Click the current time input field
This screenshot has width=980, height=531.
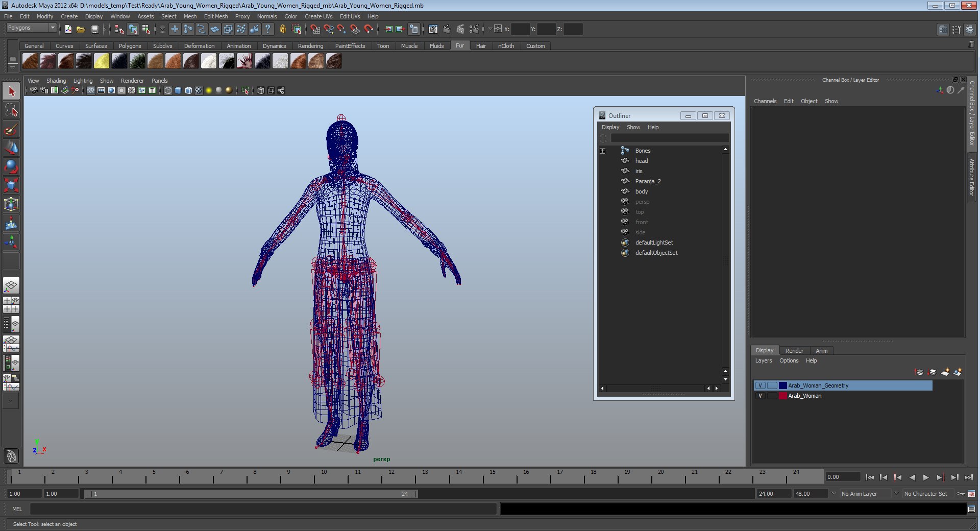[x=843, y=477]
